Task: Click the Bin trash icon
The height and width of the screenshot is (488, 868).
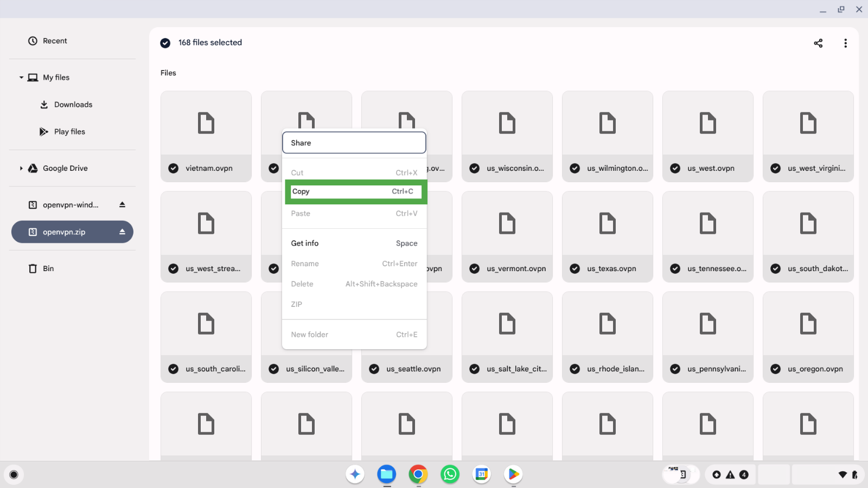Action: point(33,268)
